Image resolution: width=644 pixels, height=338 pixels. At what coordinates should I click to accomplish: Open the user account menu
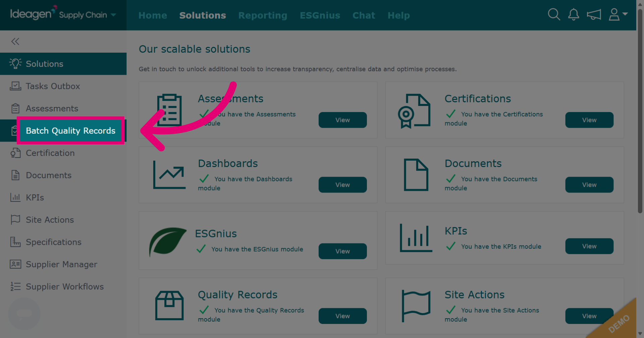coord(618,15)
